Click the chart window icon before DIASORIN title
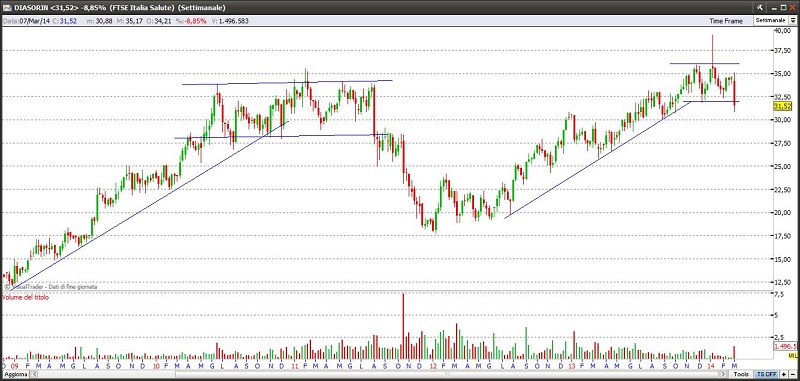Image resolution: width=800 pixels, height=381 pixels. (x=8, y=8)
